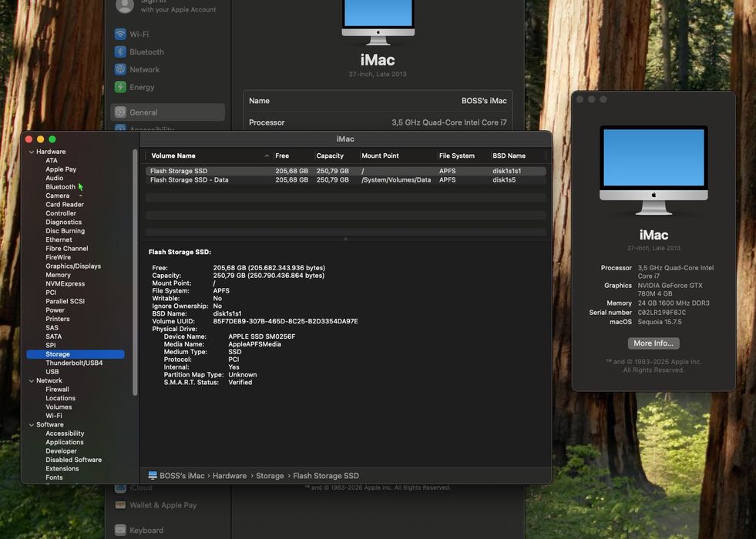The width and height of the screenshot is (756, 539).
Task: Click the green zoom button of System Information
Action: pos(52,139)
